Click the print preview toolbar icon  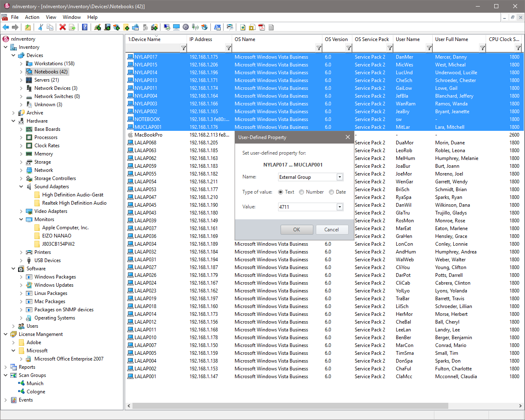[x=230, y=27]
